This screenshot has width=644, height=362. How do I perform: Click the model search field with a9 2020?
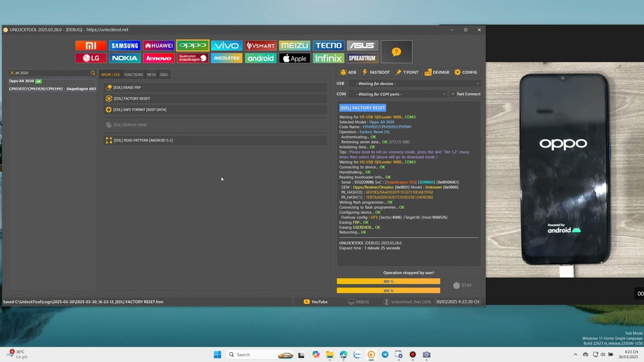coord(51,73)
